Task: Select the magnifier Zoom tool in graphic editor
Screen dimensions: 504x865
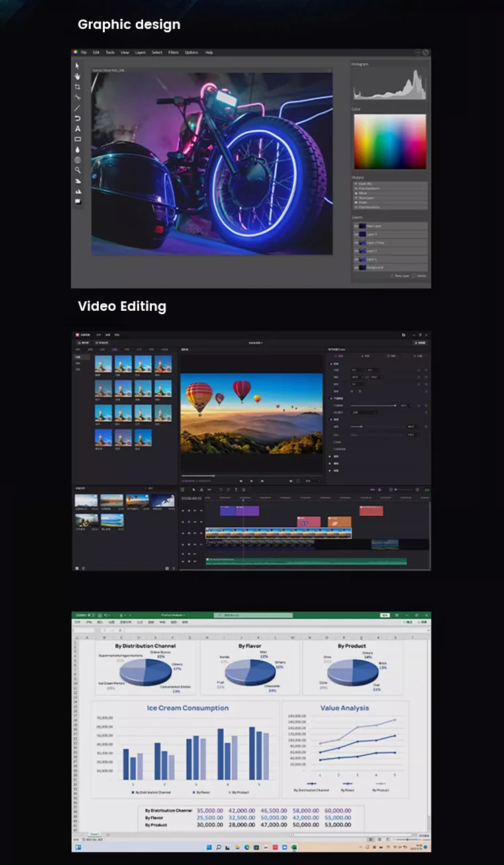Action: click(77, 170)
